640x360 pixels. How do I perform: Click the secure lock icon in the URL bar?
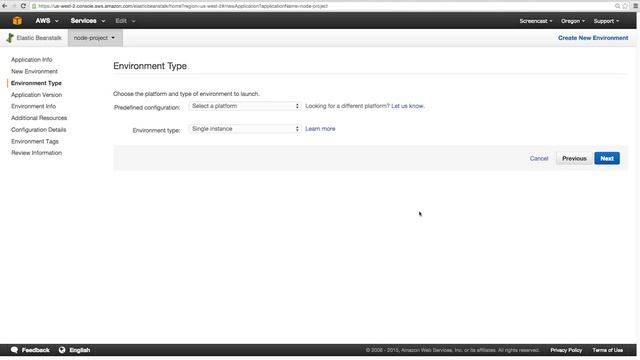click(34, 6)
